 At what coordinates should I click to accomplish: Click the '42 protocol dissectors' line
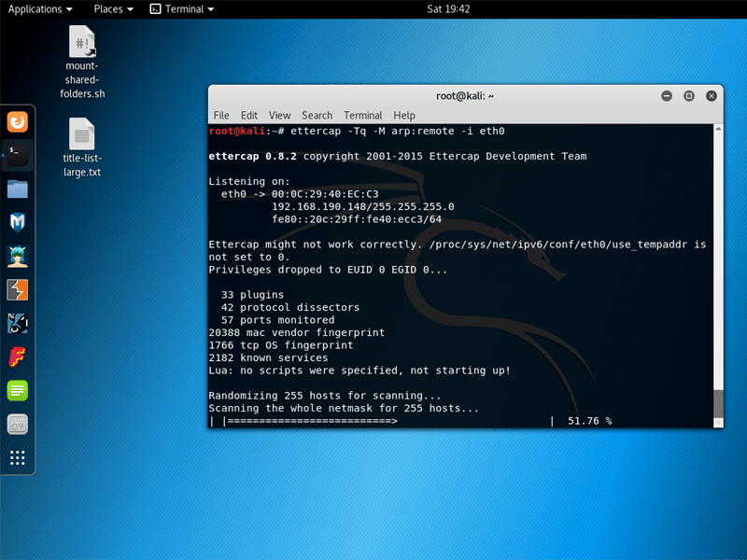pyautogui.click(x=290, y=307)
